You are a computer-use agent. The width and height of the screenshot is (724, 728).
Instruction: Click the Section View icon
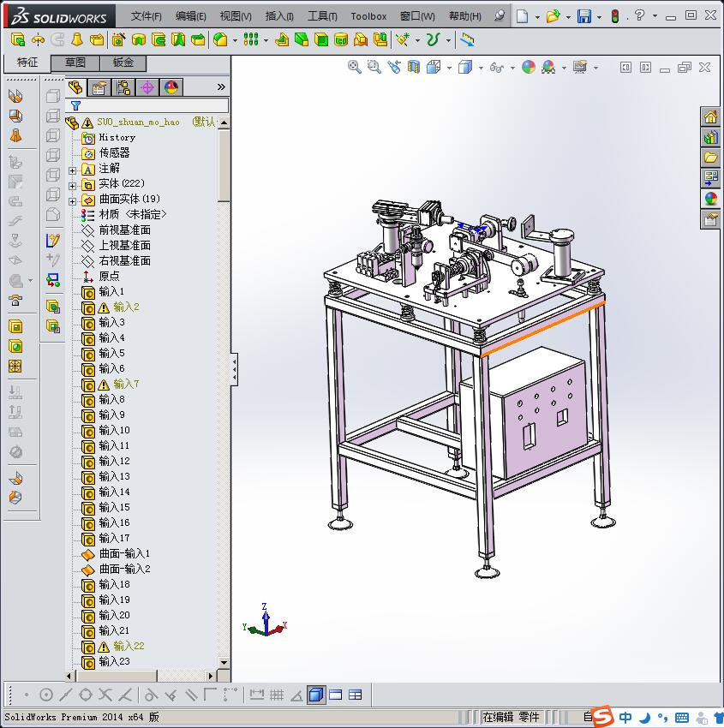413,67
